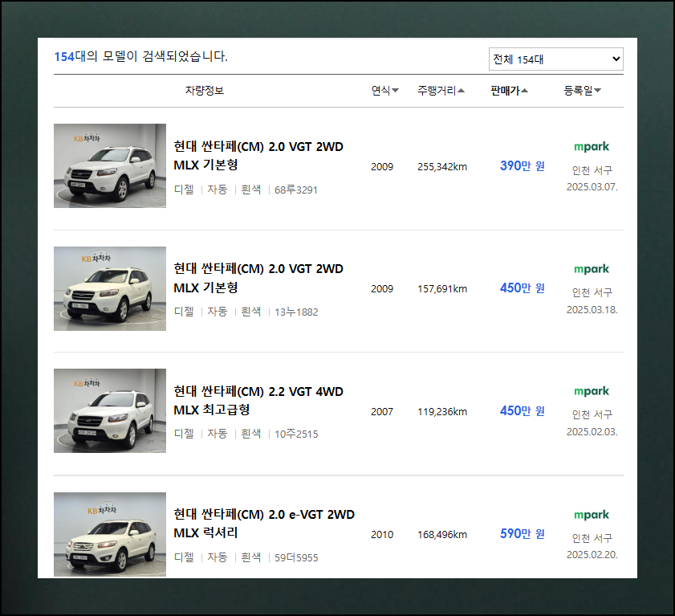
Task: Click registration date 2025.02.20.
Action: coord(592,554)
